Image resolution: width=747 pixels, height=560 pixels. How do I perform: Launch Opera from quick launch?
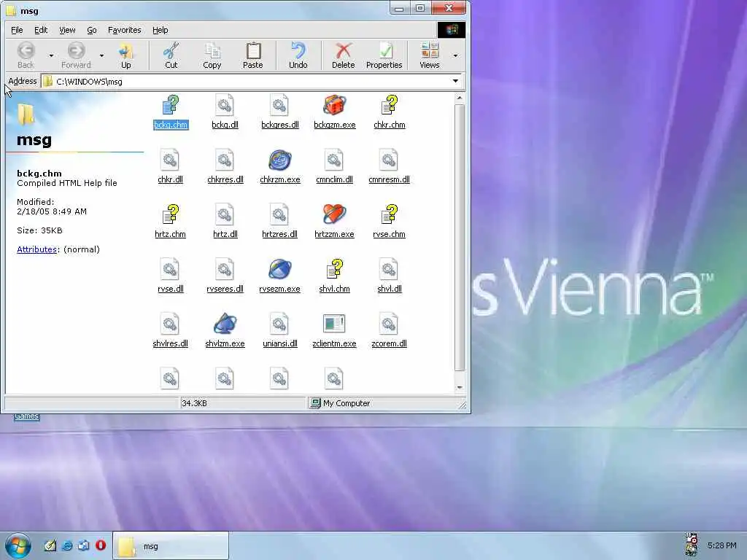click(x=101, y=545)
